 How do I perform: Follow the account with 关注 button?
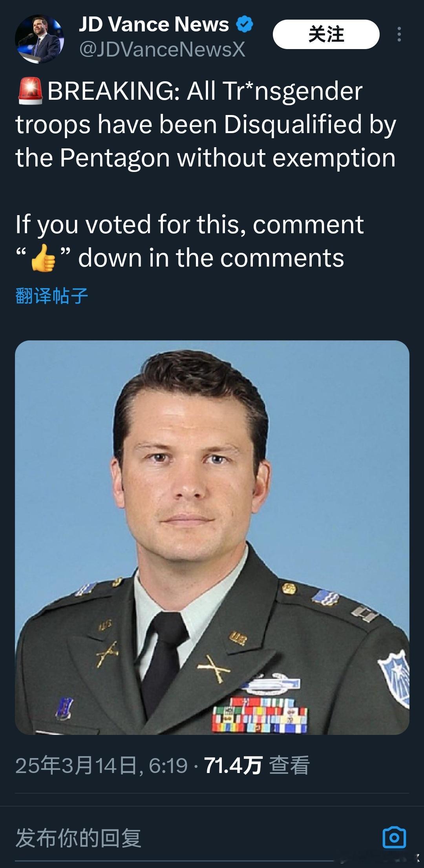pyautogui.click(x=326, y=34)
